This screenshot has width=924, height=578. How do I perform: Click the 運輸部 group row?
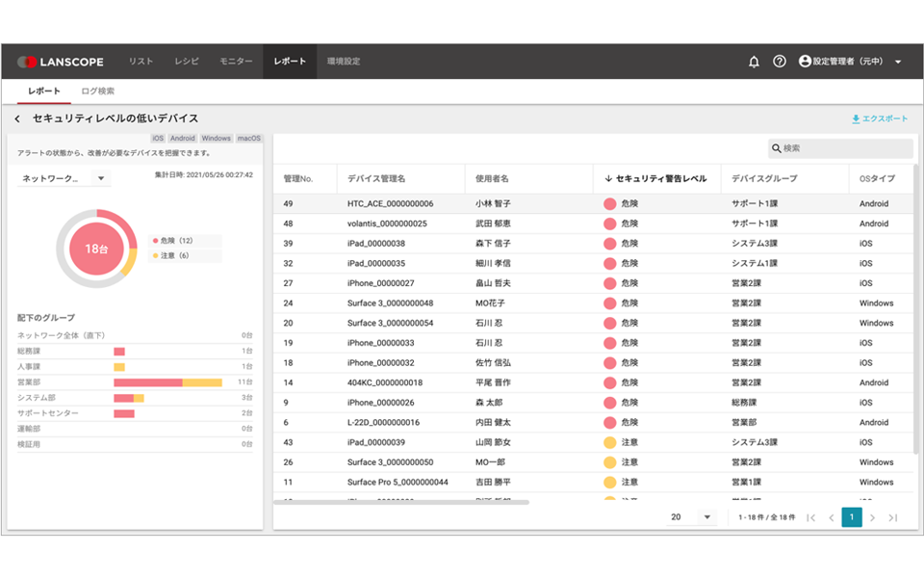(135, 429)
